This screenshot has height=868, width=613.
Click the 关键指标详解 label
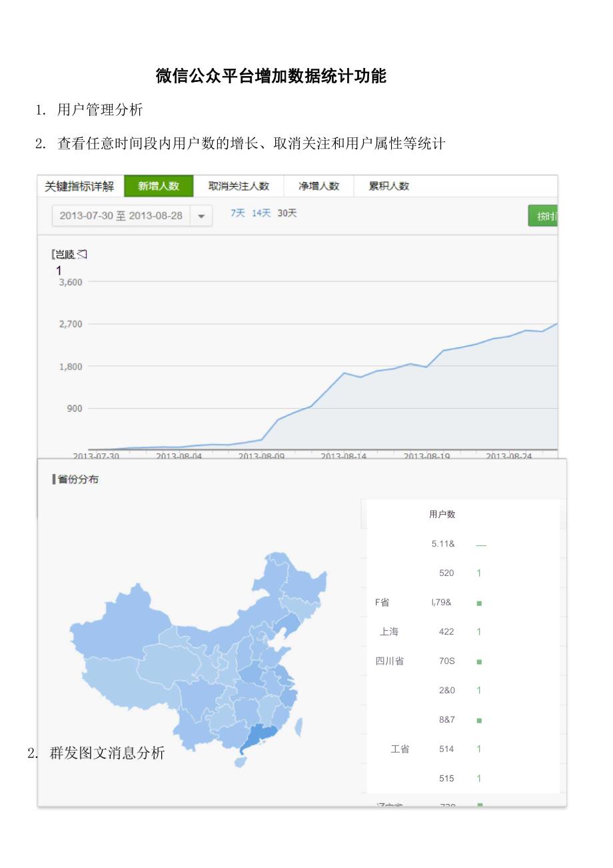(x=79, y=186)
